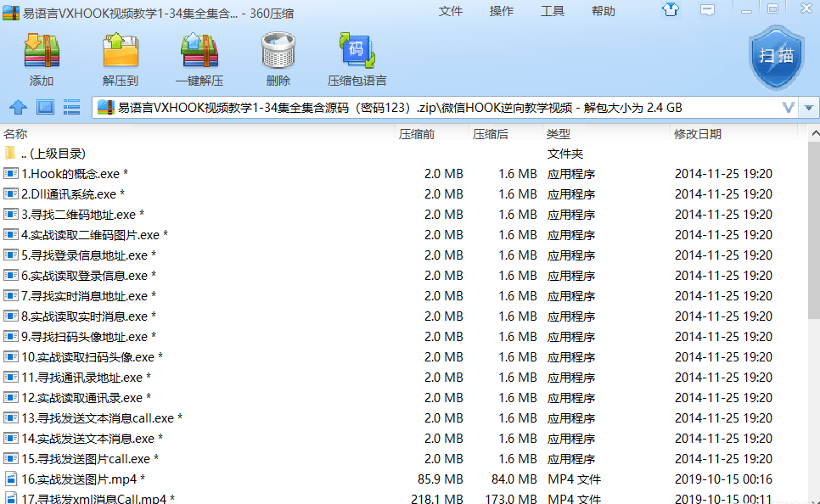The height and width of the screenshot is (504, 820).
Task: Switch to large icon view mode
Action: click(x=45, y=108)
